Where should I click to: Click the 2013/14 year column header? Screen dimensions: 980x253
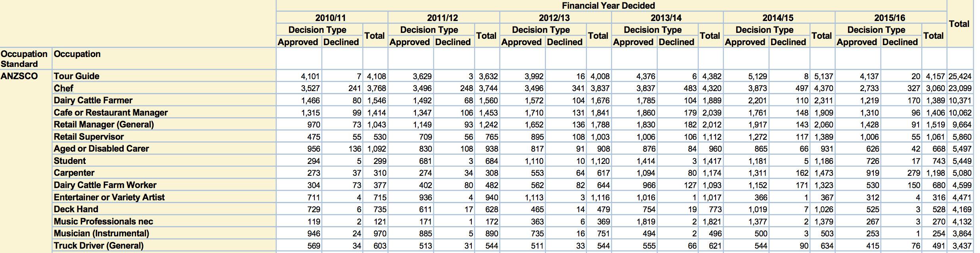[666, 18]
